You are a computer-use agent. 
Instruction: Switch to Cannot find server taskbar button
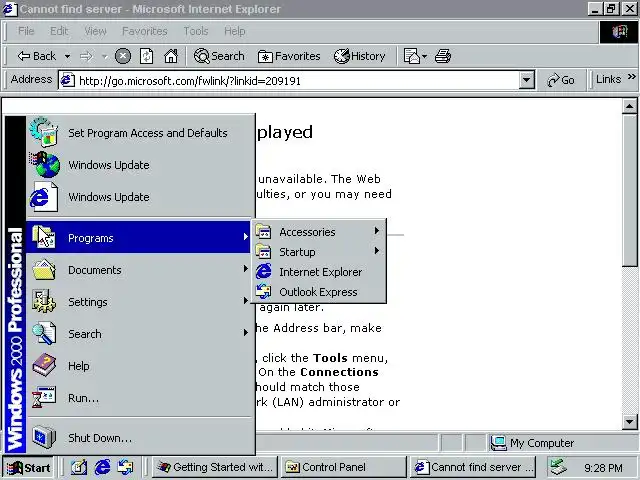click(x=473, y=467)
